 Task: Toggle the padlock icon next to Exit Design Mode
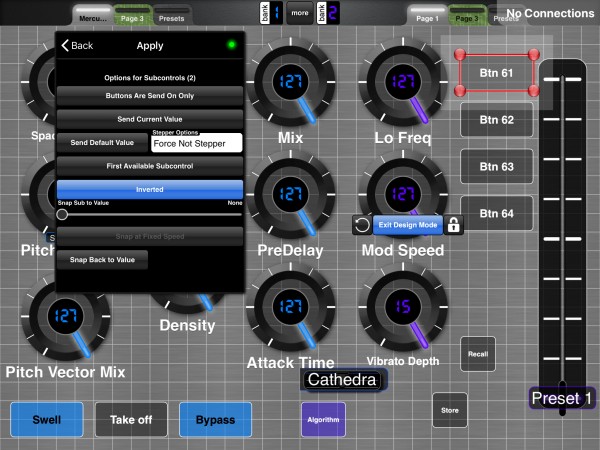tap(453, 225)
